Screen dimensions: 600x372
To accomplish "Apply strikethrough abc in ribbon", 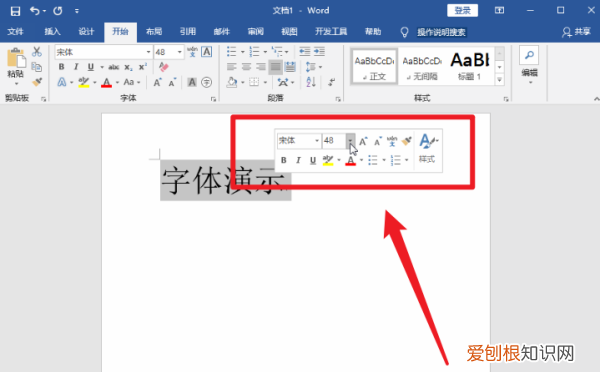I will pos(114,67).
